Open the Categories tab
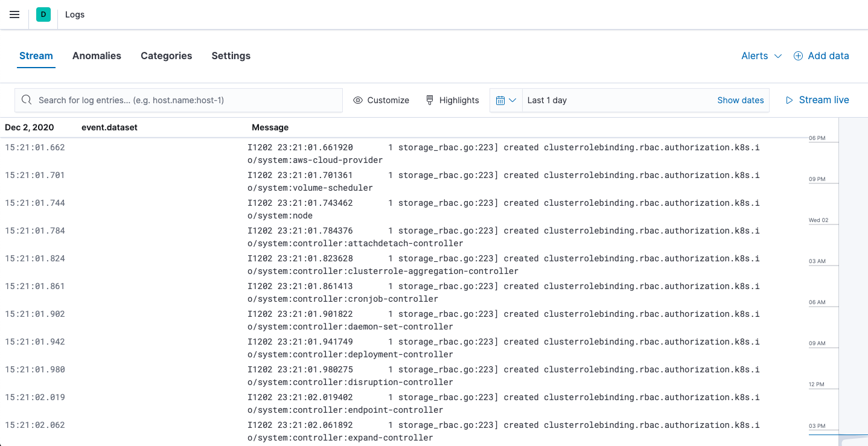 tap(166, 56)
